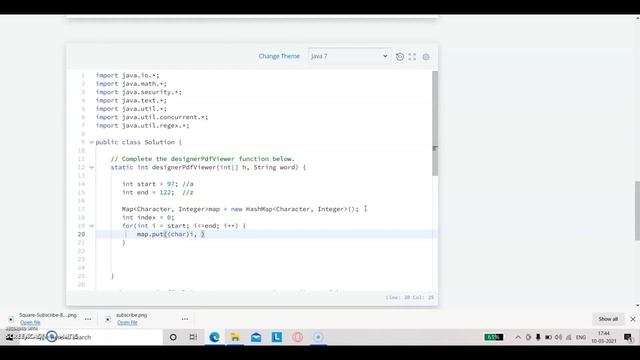The image size is (640, 360).
Task: Open the notification center icon
Action: pos(628,337)
